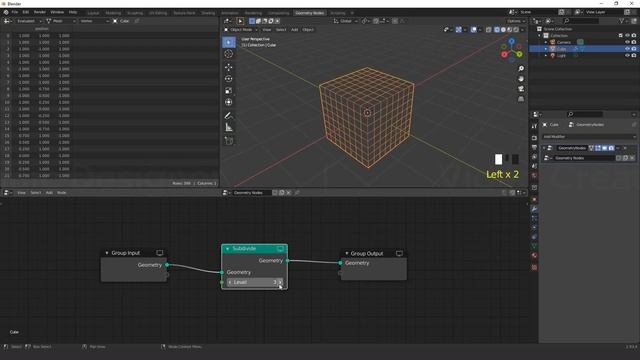Open the Window menu

57,12
